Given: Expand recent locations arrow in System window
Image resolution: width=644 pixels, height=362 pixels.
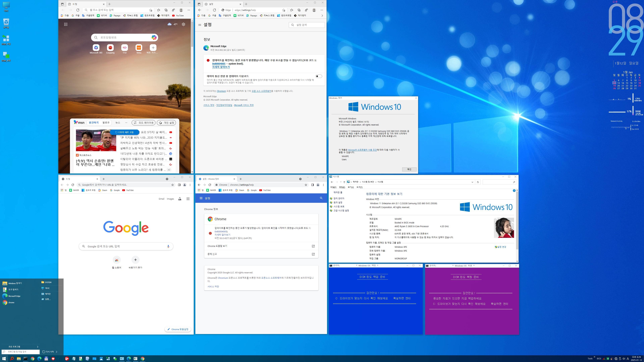Looking at the screenshot, I should (x=341, y=182).
